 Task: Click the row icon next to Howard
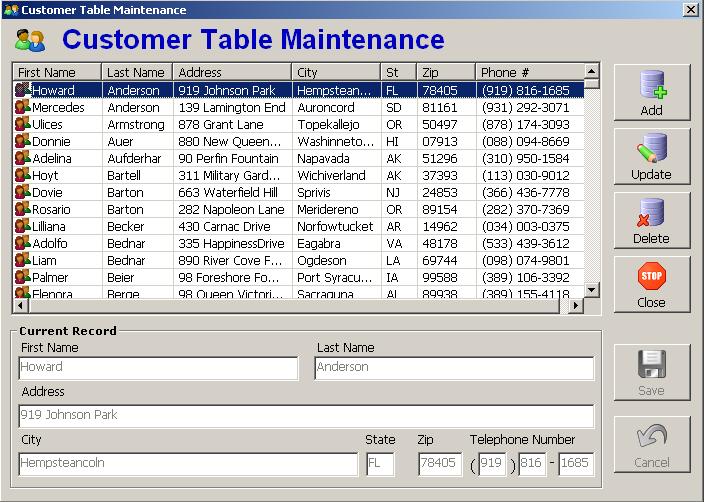click(22, 90)
